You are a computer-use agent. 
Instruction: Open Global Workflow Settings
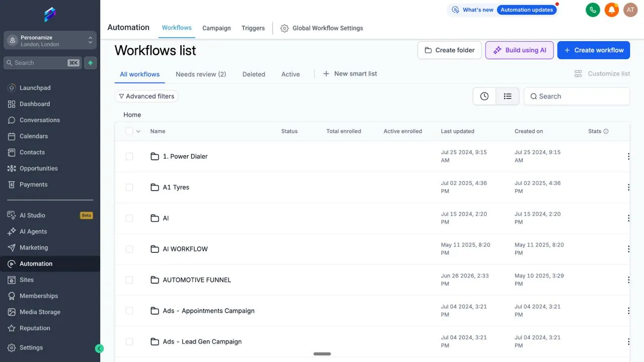[321, 28]
